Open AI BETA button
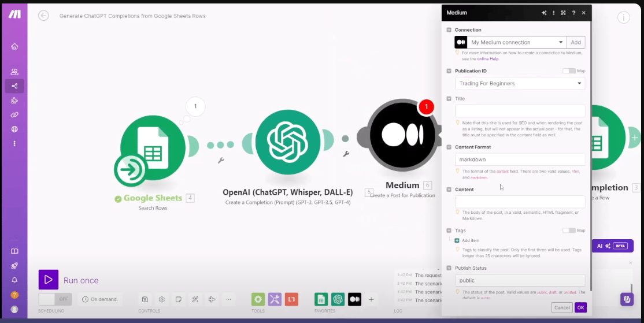The width and height of the screenshot is (644, 323). 612,246
